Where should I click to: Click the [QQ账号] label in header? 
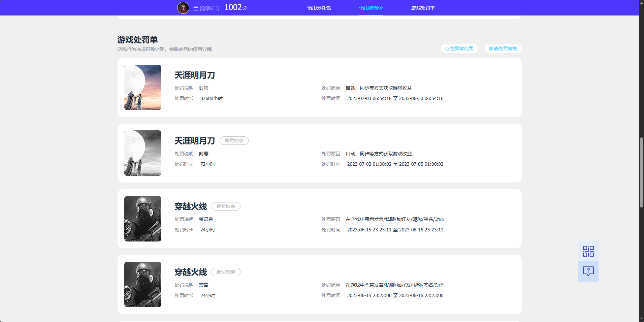click(210, 8)
